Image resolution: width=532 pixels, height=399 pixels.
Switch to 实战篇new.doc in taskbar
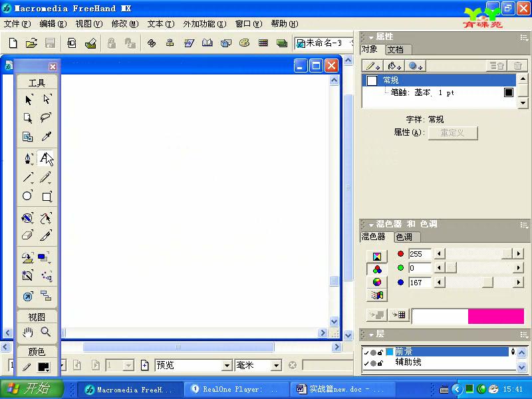(342, 389)
